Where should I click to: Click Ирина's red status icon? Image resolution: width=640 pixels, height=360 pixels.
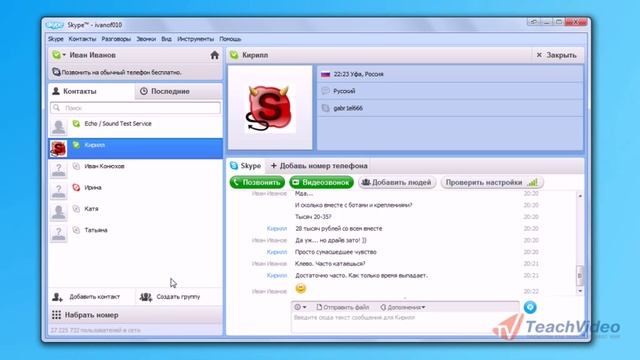(76, 187)
